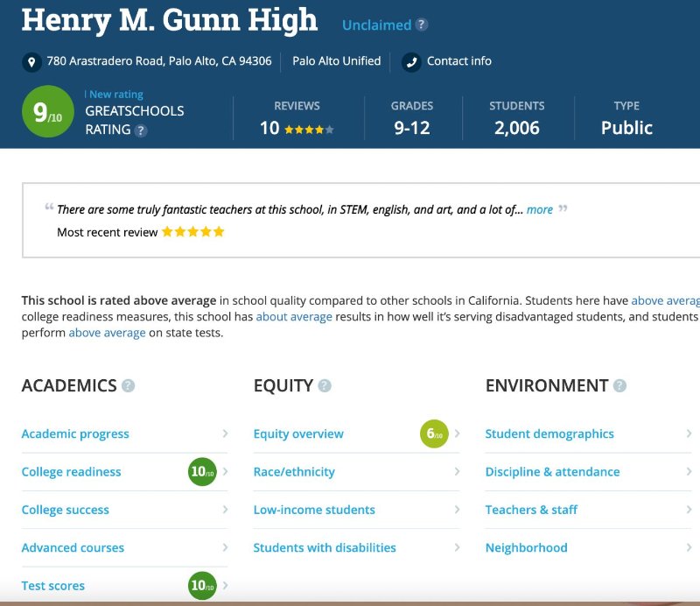700x606 pixels.
Task: Expand the Equity overview row chevron
Action: point(457,433)
